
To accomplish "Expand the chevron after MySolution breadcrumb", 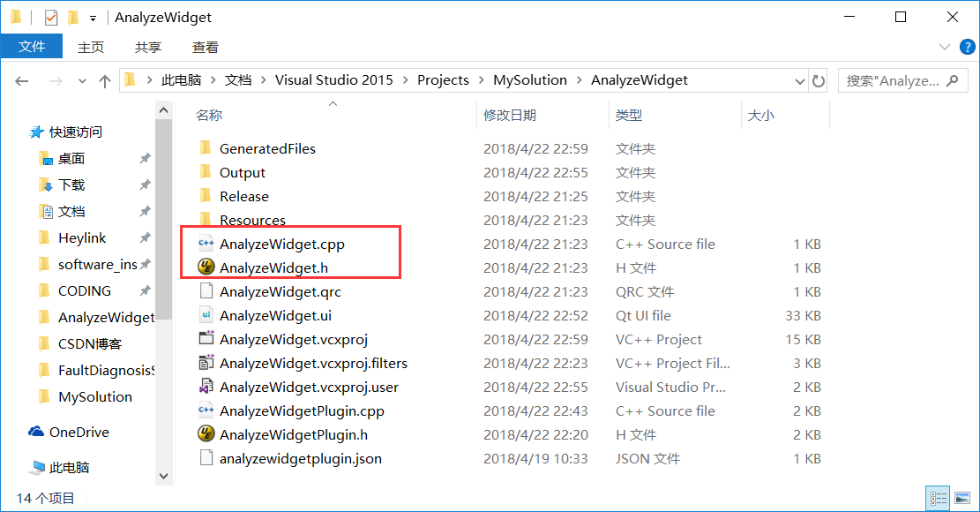I will coord(580,80).
